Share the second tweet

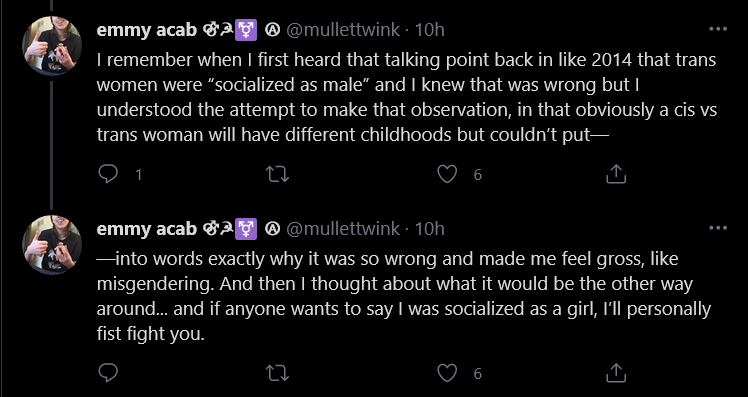coord(615,373)
